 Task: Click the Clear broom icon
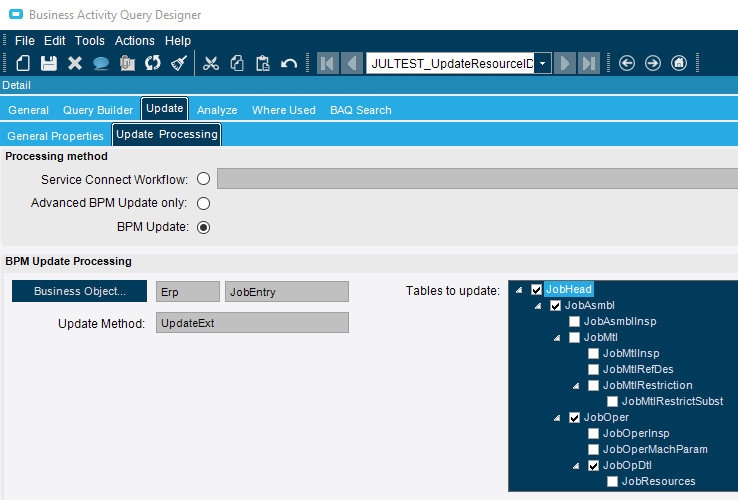(179, 63)
